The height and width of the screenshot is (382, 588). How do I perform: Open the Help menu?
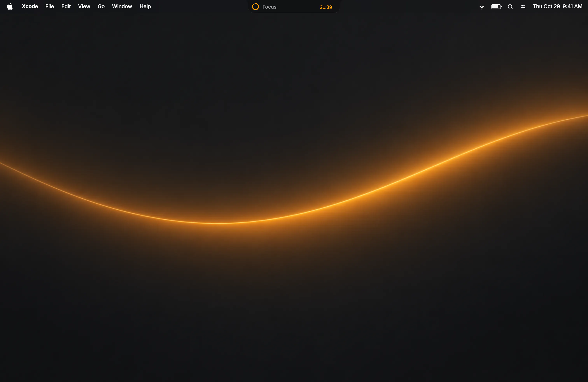click(145, 6)
